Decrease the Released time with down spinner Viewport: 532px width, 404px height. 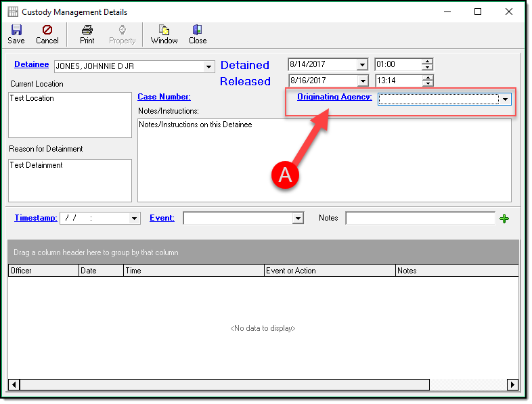[x=427, y=84]
